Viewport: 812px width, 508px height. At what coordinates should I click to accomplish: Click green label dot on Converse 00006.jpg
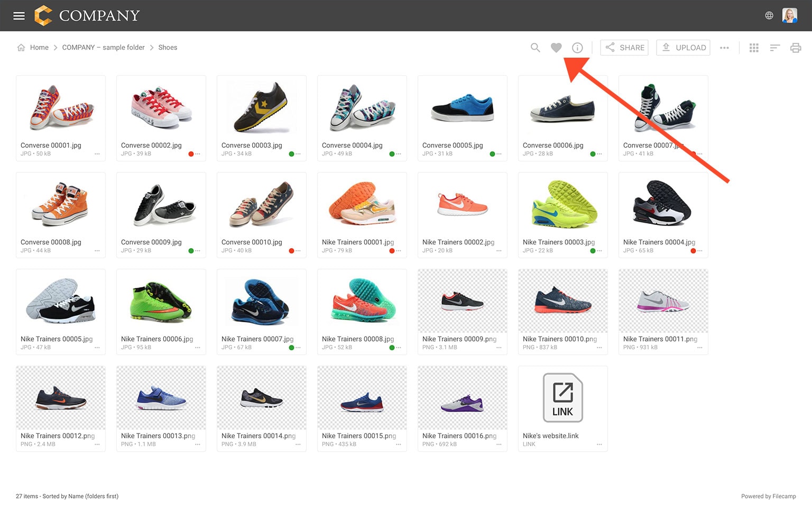coord(593,154)
